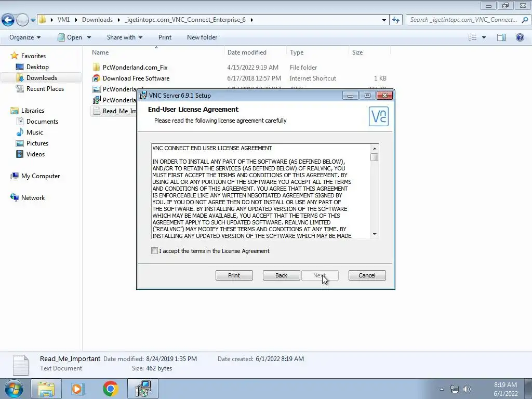The image size is (532, 399).
Task: Select PcWonderland.com_Fix folder icon
Action: 96,67
